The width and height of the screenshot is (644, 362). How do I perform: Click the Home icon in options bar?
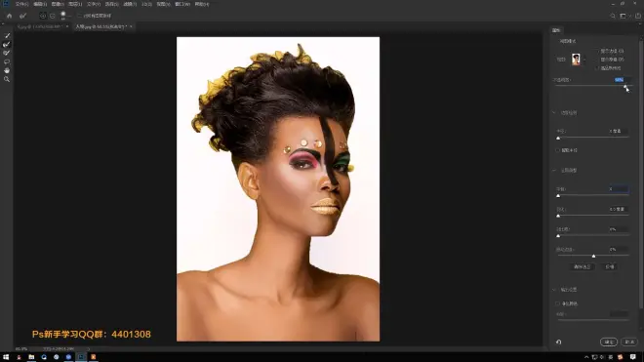[x=9, y=16]
